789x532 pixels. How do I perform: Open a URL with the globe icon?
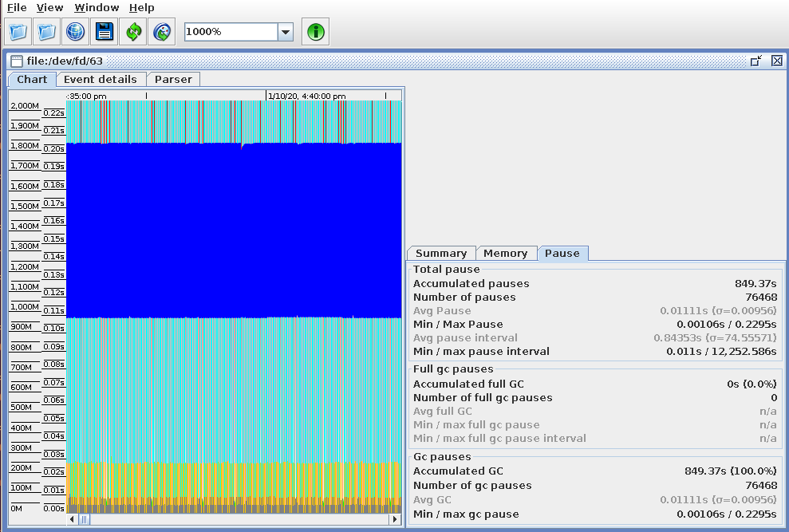pos(75,32)
